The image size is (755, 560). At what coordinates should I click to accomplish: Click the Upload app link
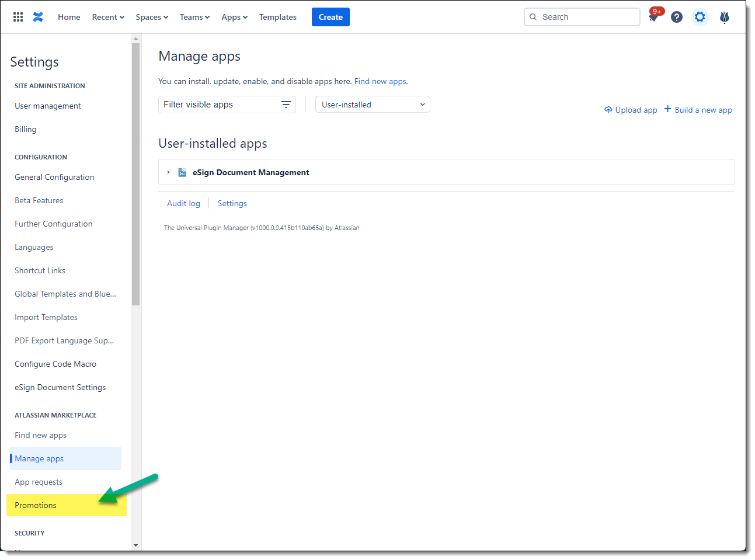(x=631, y=110)
